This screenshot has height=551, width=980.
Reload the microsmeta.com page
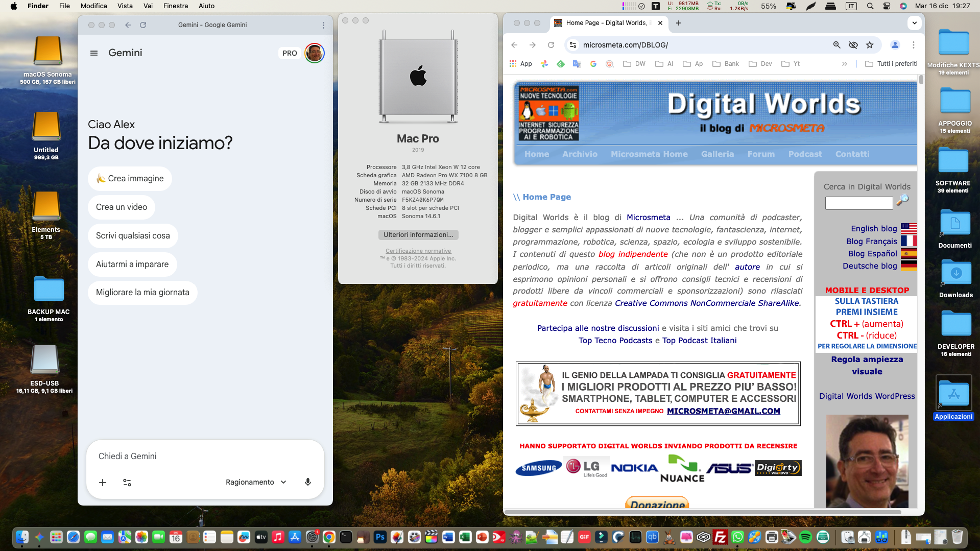click(x=551, y=45)
